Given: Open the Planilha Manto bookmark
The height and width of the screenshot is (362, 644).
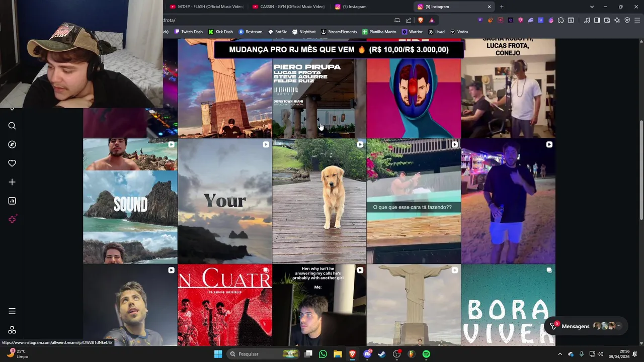Looking at the screenshot, I should (379, 32).
